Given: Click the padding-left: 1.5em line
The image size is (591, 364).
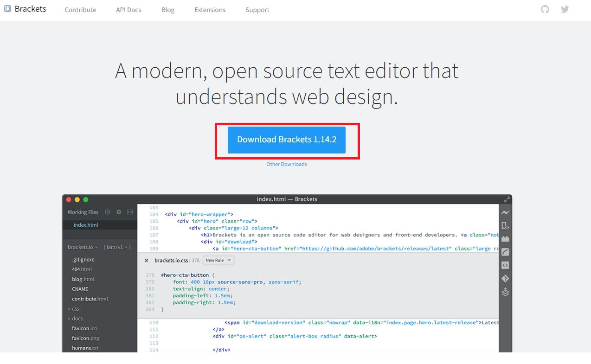Looking at the screenshot, I should click(202, 295).
